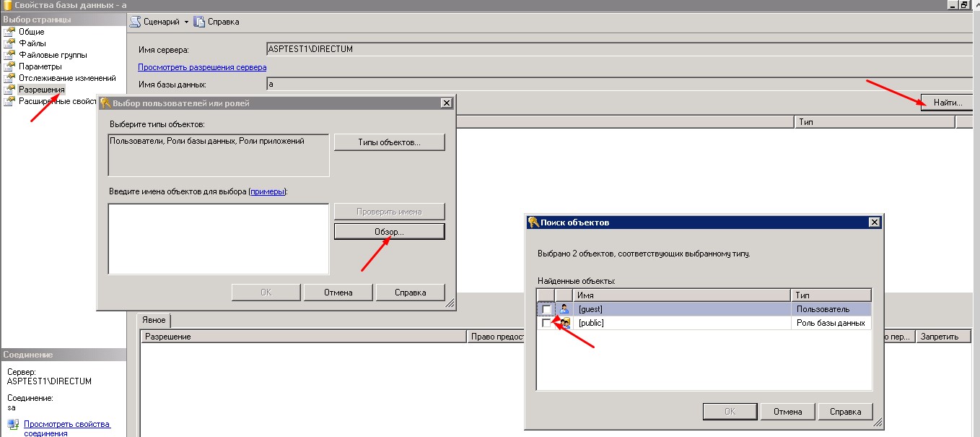Click the object names input box

[218, 238]
